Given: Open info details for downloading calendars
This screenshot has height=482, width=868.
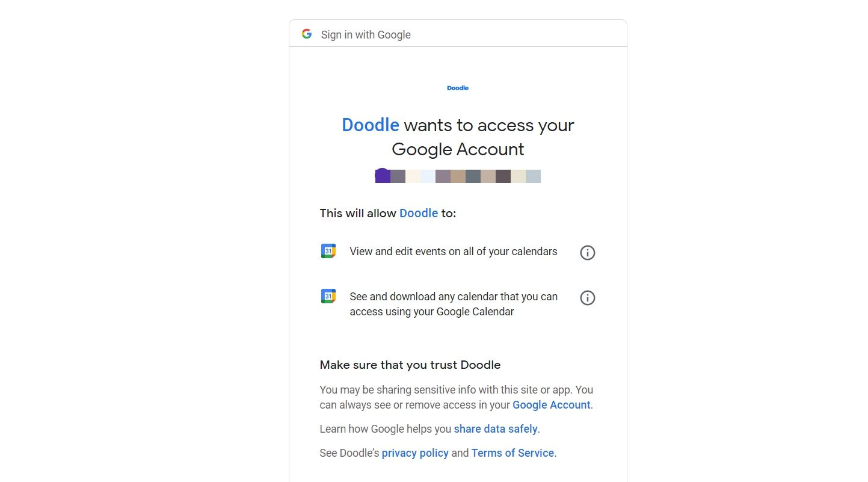Looking at the screenshot, I should click(x=587, y=298).
